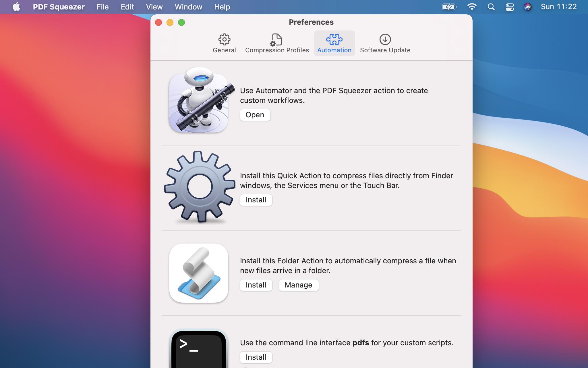This screenshot has width=588, height=368.
Task: Click the Terminal command line icon
Action: click(x=199, y=348)
